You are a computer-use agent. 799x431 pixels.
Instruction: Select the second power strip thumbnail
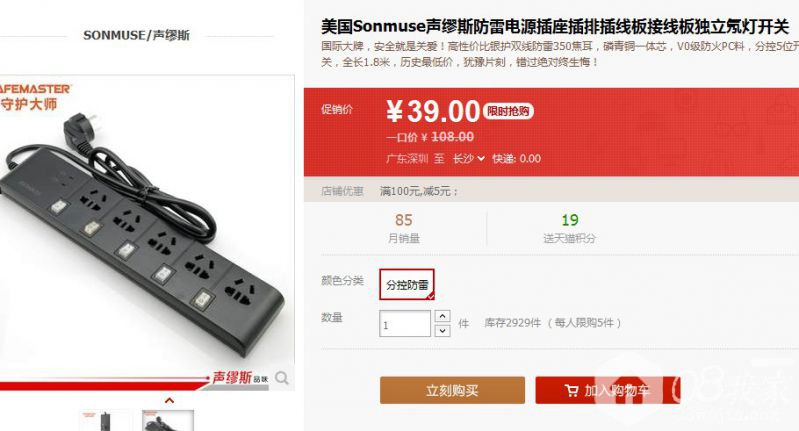pos(168,421)
